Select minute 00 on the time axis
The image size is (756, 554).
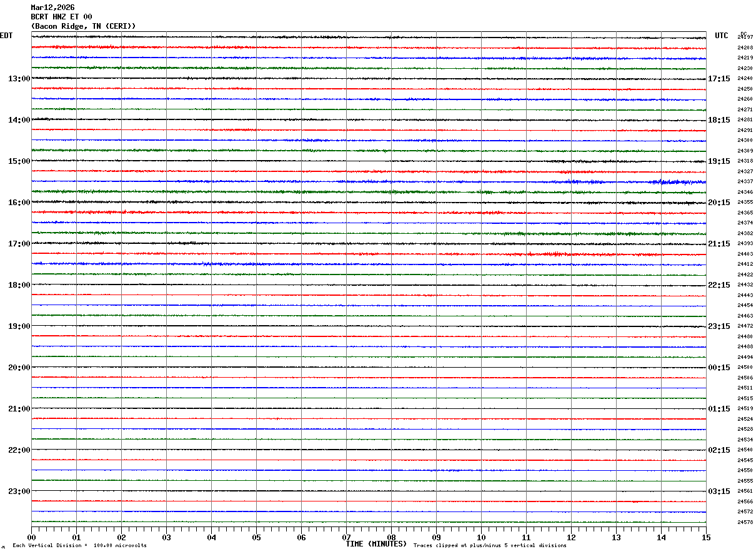[31, 537]
